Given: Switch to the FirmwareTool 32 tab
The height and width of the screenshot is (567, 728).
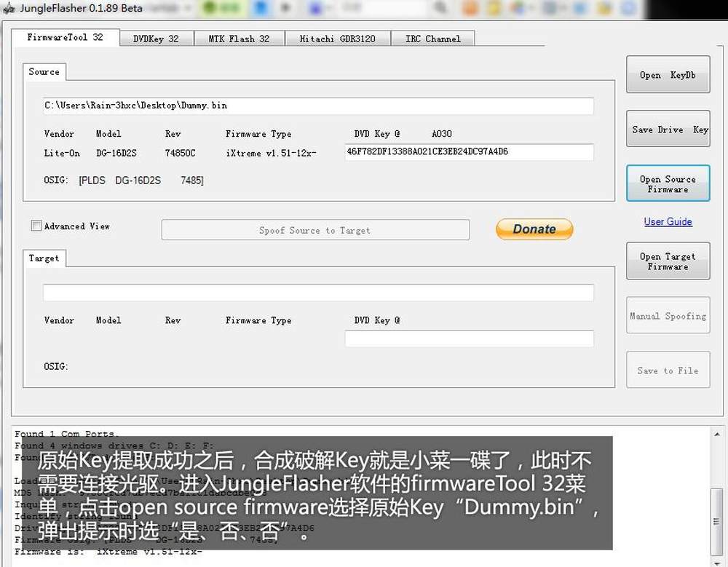Looking at the screenshot, I should coord(65,37).
